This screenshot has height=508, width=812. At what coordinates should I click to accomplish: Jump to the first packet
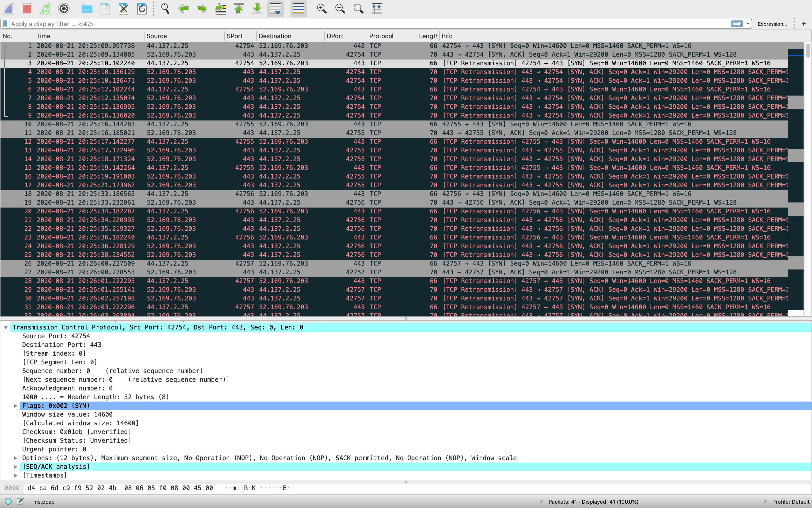click(x=239, y=9)
